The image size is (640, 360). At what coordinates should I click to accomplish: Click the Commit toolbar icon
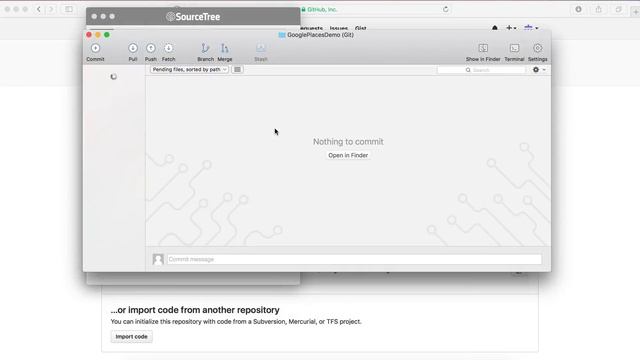pos(95,52)
